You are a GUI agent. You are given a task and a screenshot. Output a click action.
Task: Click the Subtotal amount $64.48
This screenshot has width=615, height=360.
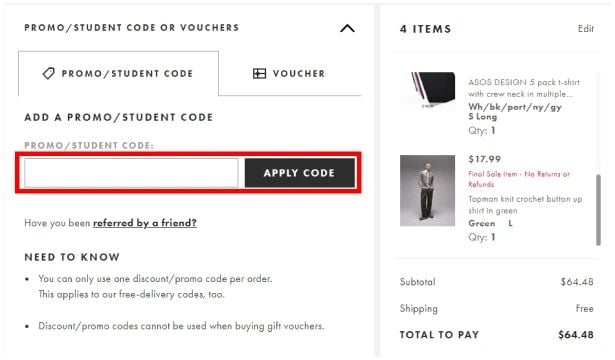tap(577, 282)
